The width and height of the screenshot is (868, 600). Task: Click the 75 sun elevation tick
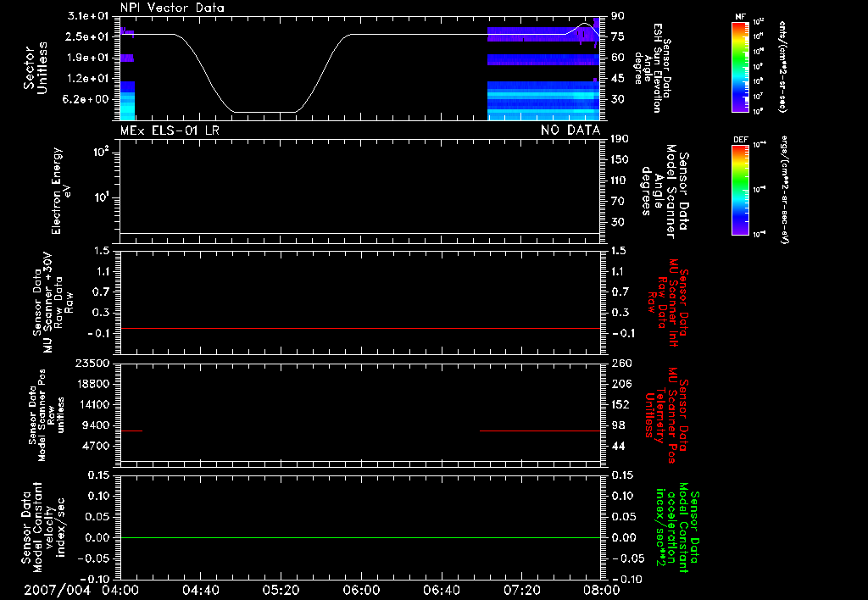point(618,36)
